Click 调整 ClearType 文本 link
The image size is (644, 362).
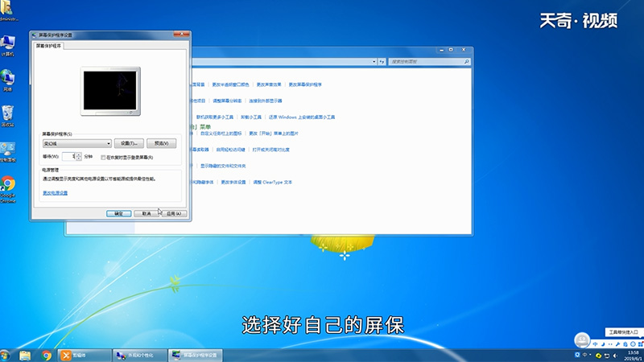point(273,183)
